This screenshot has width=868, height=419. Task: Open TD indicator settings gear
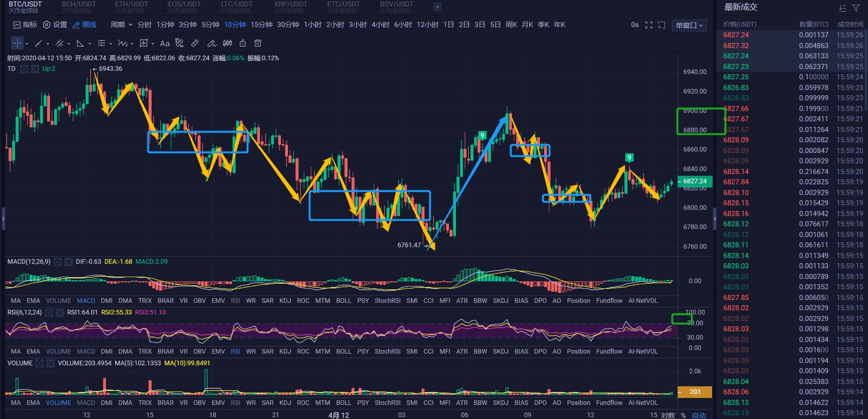tap(24, 69)
